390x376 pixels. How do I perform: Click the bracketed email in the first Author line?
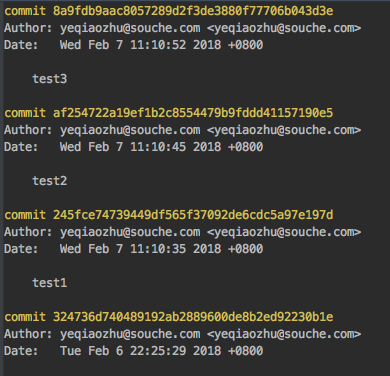[x=284, y=28]
